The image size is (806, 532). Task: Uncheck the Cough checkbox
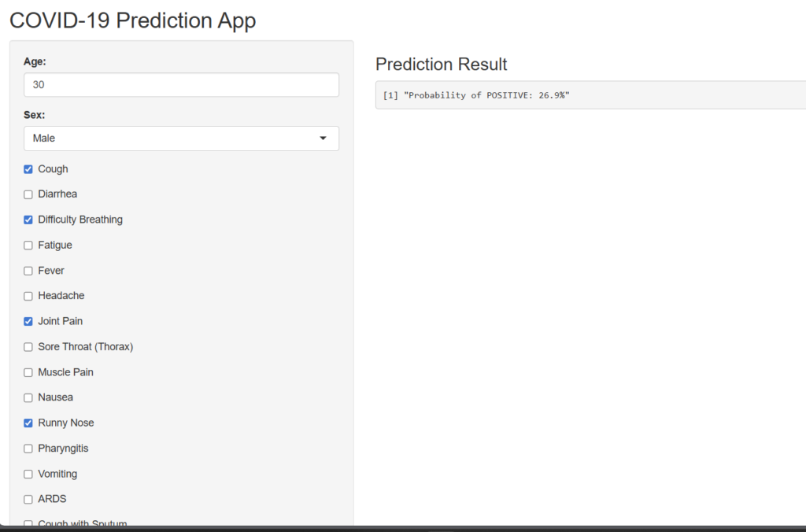click(x=28, y=169)
